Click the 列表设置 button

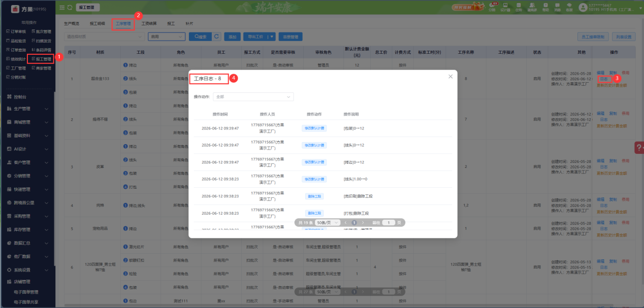coord(623,37)
